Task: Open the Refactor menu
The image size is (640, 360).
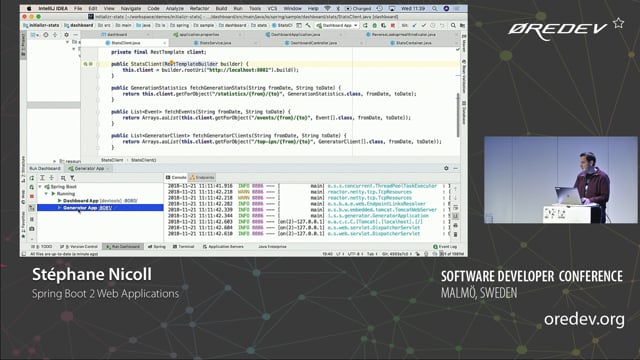Action: click(199, 8)
